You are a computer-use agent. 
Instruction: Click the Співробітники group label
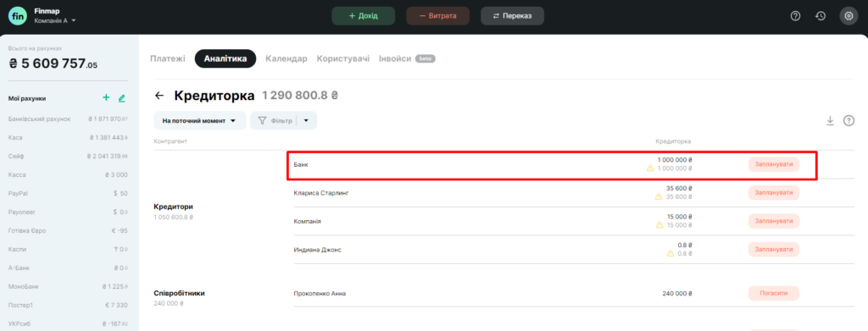180,293
